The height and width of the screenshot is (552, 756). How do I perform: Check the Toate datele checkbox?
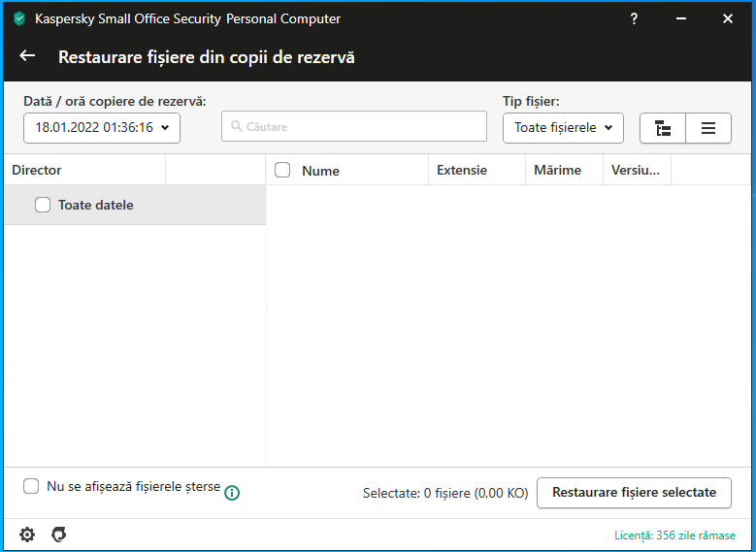(43, 205)
